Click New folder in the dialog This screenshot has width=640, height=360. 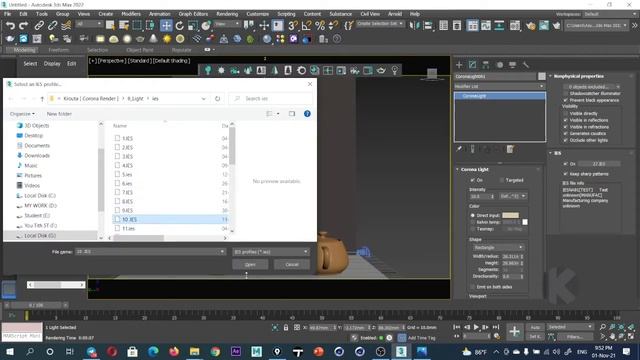pos(59,114)
